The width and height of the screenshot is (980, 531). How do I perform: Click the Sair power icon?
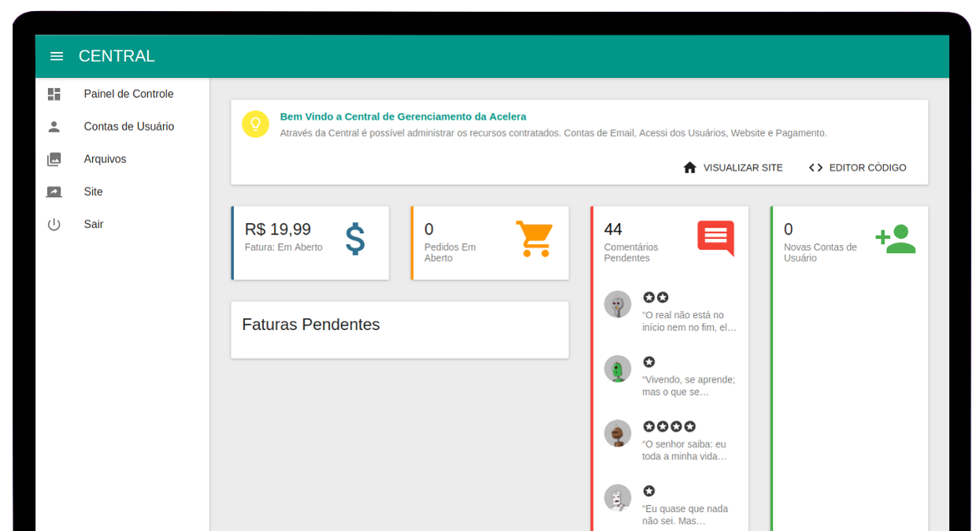[54, 225]
